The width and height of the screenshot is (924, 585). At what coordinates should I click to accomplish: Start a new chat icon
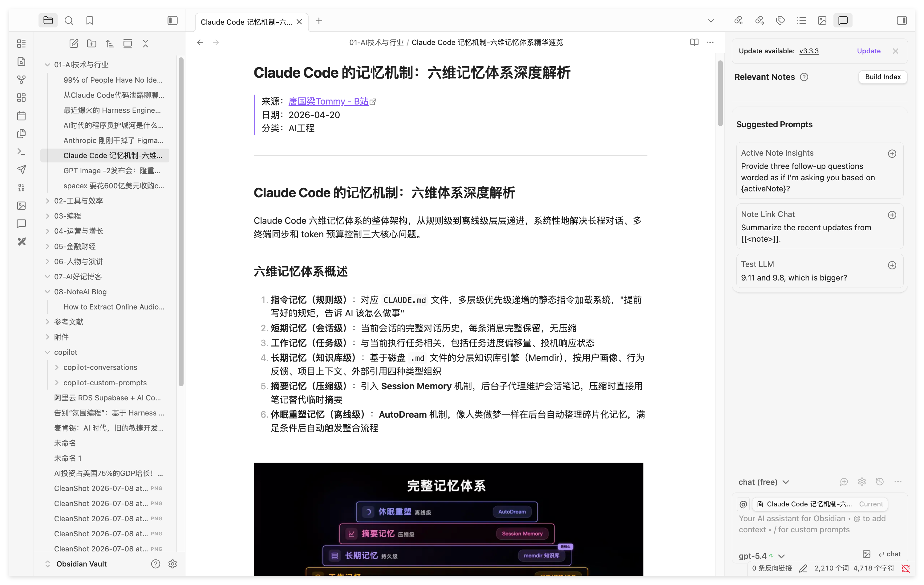(x=844, y=482)
